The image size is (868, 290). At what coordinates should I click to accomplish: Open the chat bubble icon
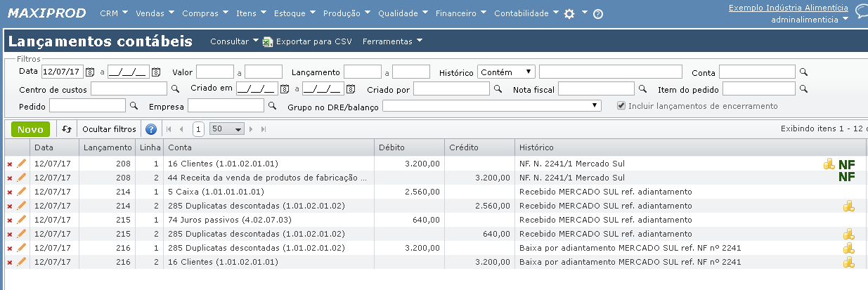tap(861, 13)
